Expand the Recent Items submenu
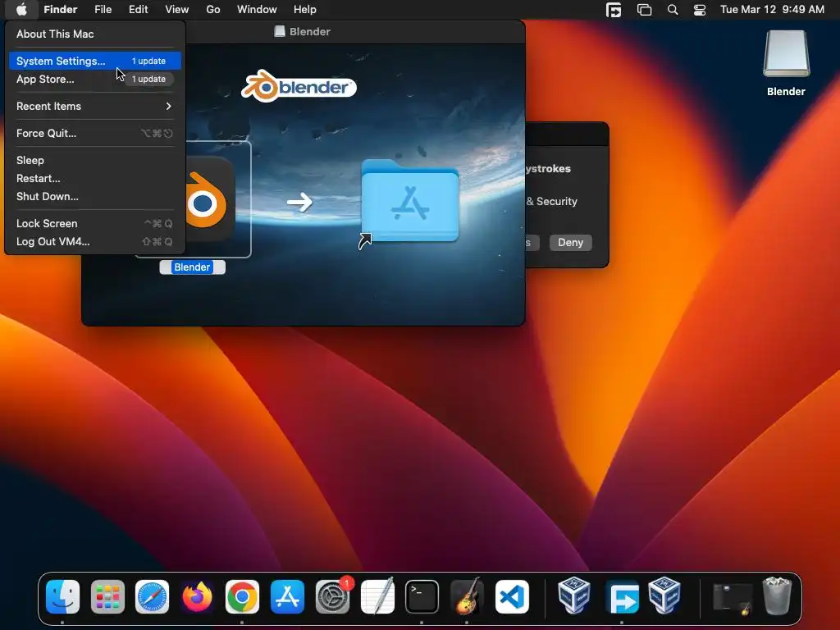The image size is (840, 630). [95, 106]
